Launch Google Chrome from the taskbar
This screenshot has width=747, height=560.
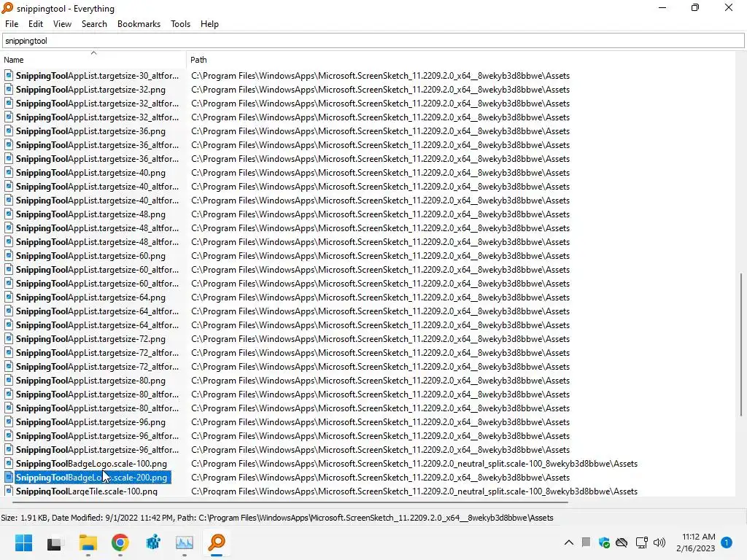(x=120, y=542)
